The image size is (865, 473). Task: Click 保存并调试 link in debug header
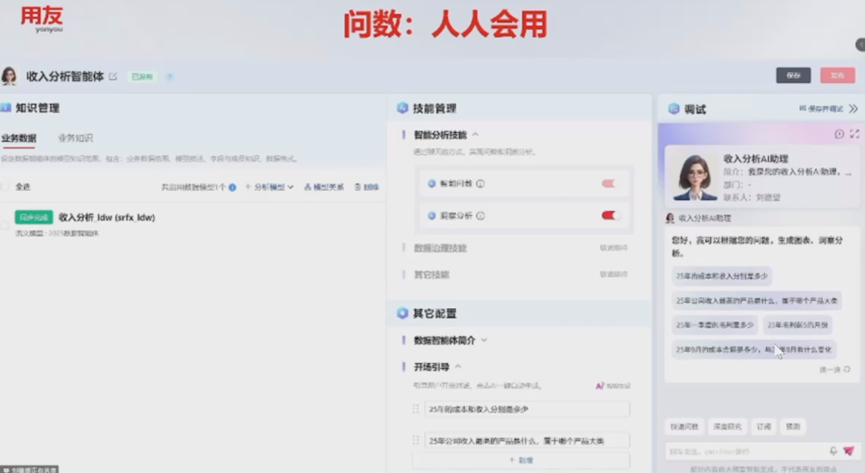click(x=821, y=109)
